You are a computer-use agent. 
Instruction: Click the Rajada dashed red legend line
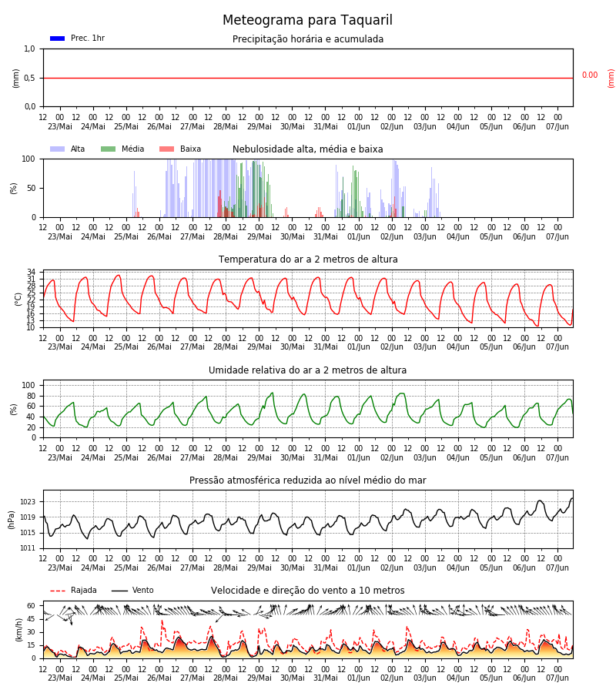click(58, 591)
